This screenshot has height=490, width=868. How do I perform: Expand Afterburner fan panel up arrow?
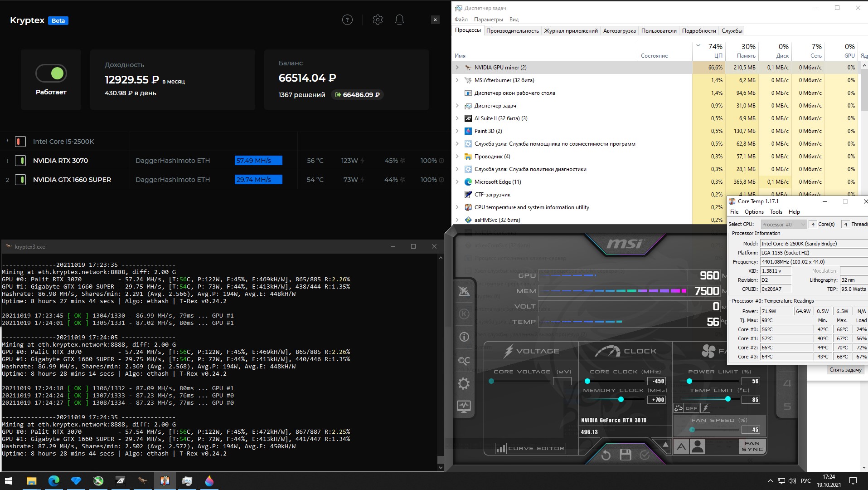665,445
